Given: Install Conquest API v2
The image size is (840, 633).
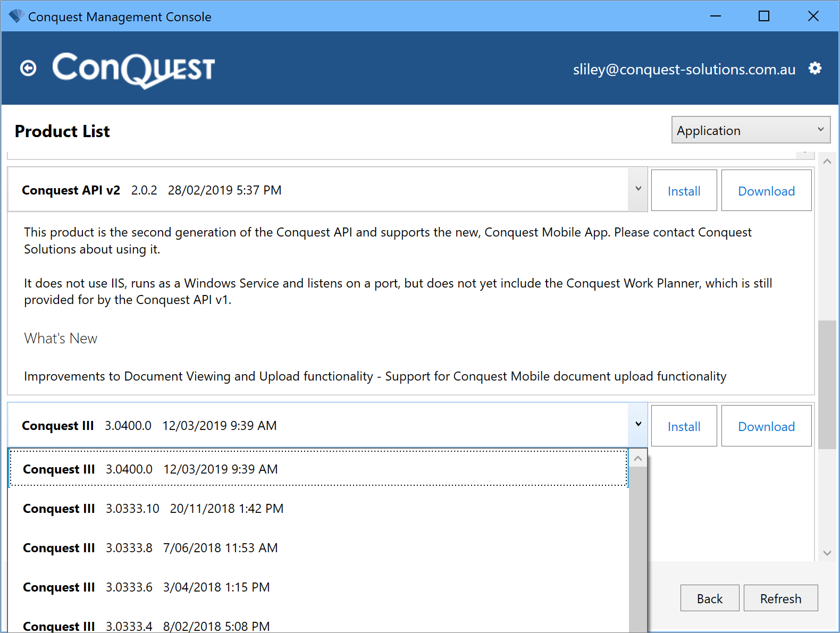Looking at the screenshot, I should tap(684, 191).
